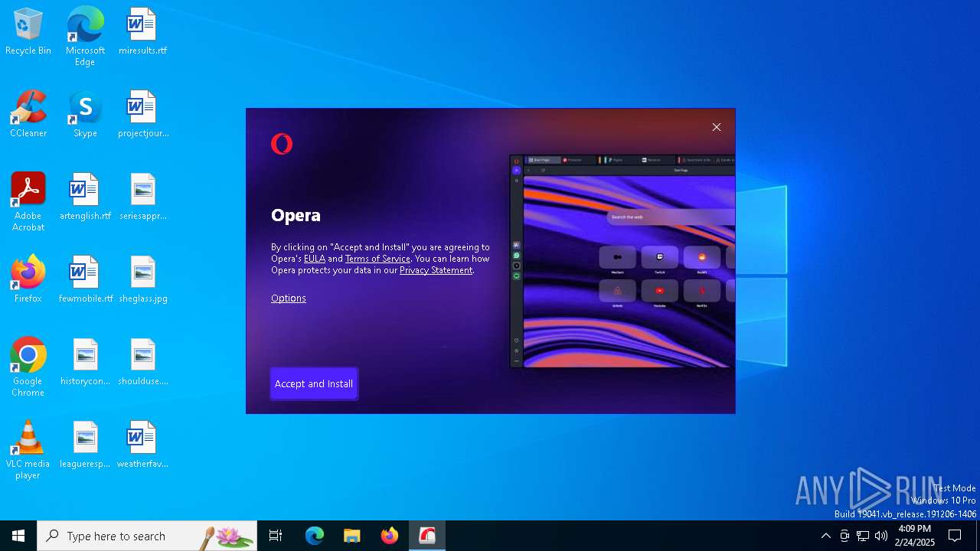Open the Terms of Service link

[x=377, y=259]
